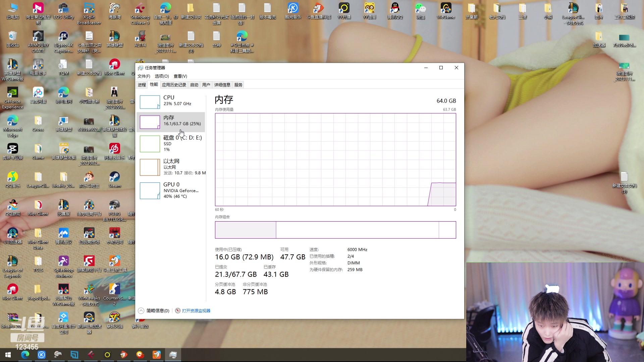Image resolution: width=644 pixels, height=362 pixels.
Task: Switch to the 进程 tab
Action: [142, 85]
